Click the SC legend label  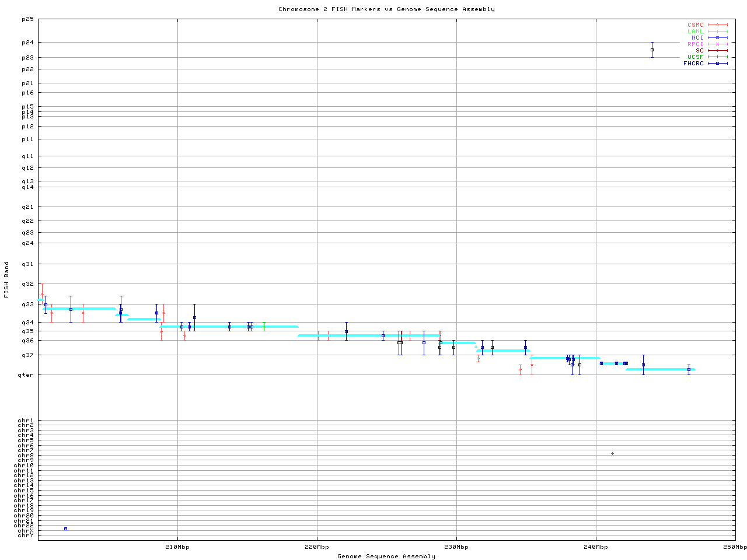pyautogui.click(x=699, y=50)
